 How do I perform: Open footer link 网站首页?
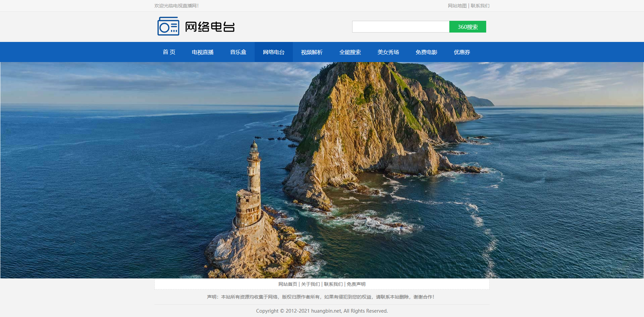point(288,284)
